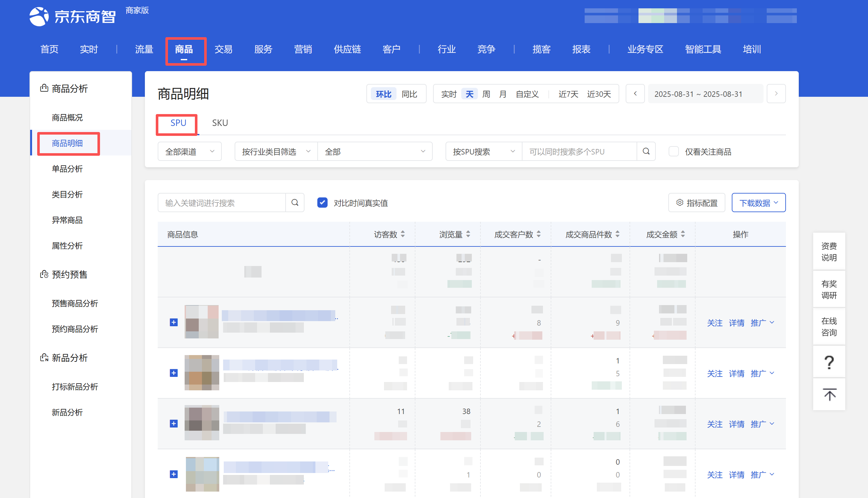The height and width of the screenshot is (498, 868).
Task: Click the 商品分析 bag icon
Action: click(x=44, y=88)
